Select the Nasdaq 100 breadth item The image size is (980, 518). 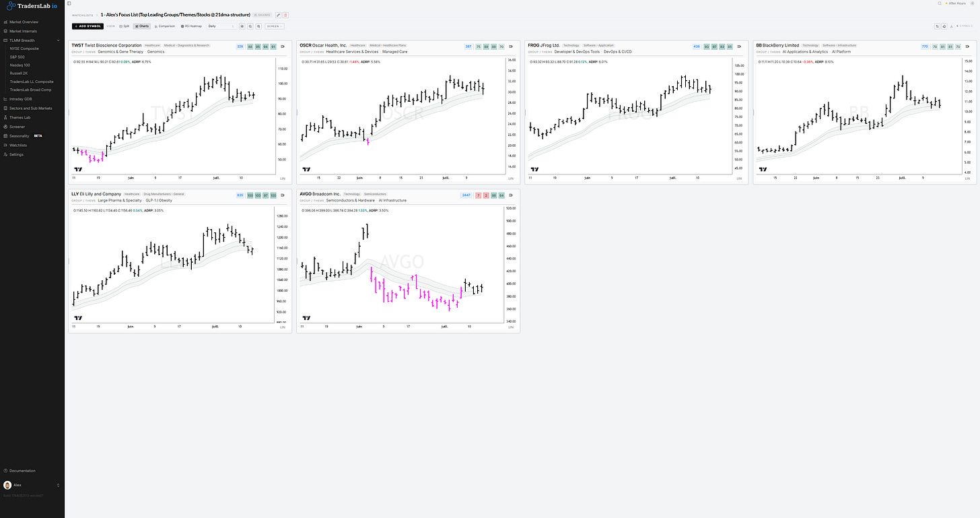coord(20,65)
